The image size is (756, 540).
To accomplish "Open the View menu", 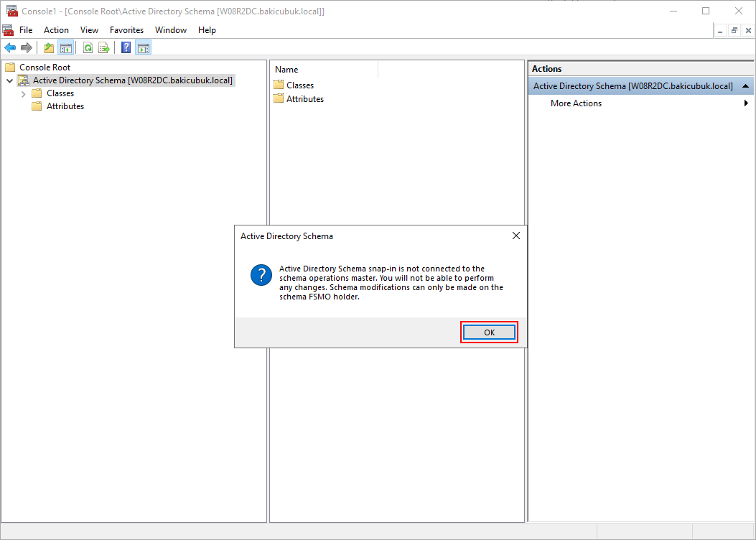I will pyautogui.click(x=89, y=30).
